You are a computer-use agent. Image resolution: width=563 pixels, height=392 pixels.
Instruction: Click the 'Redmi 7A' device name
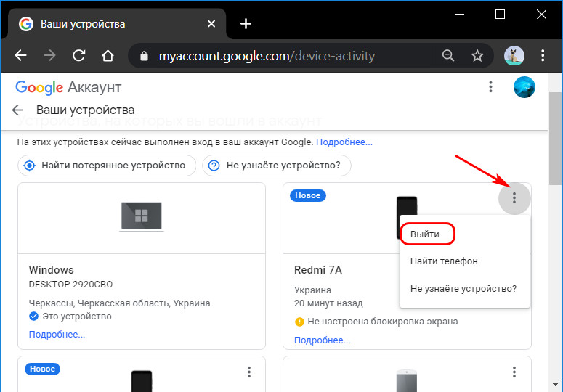tap(317, 270)
